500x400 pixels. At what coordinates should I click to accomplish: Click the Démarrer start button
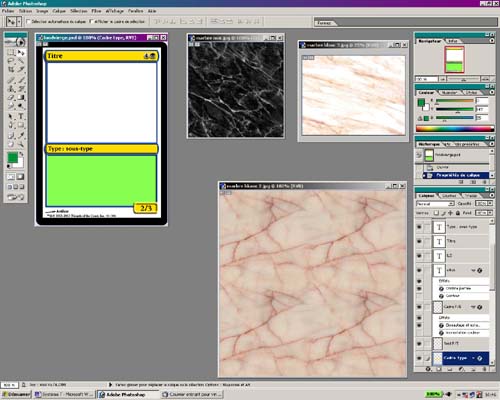(16, 395)
